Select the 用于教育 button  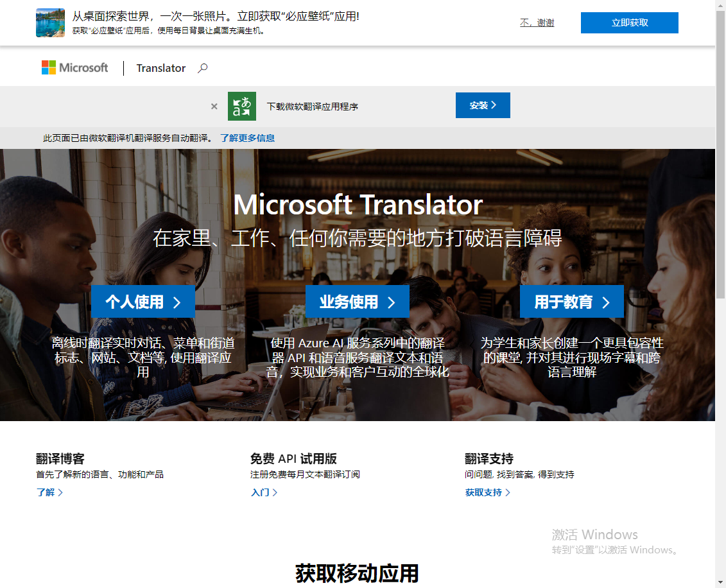(571, 302)
